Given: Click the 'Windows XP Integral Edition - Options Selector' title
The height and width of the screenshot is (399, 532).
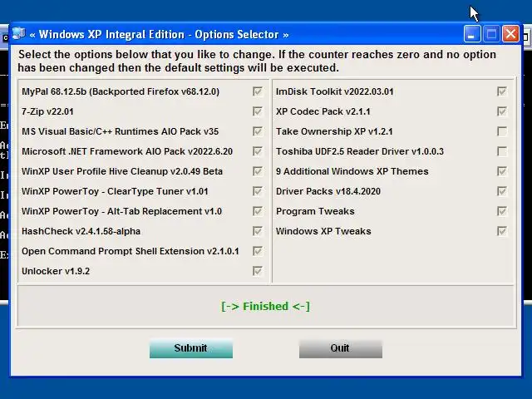Looking at the screenshot, I should 159,34.
